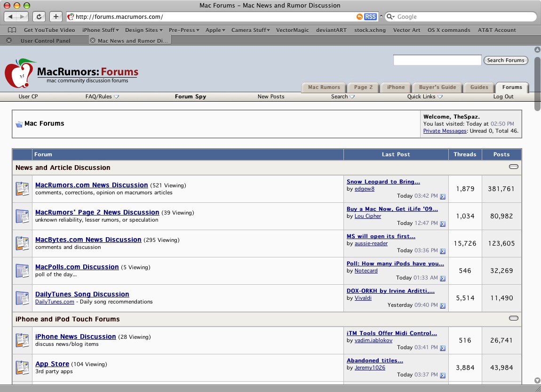541x392 pixels.
Task: Open the VectorMagic bookmark
Action: pyautogui.click(x=292, y=30)
